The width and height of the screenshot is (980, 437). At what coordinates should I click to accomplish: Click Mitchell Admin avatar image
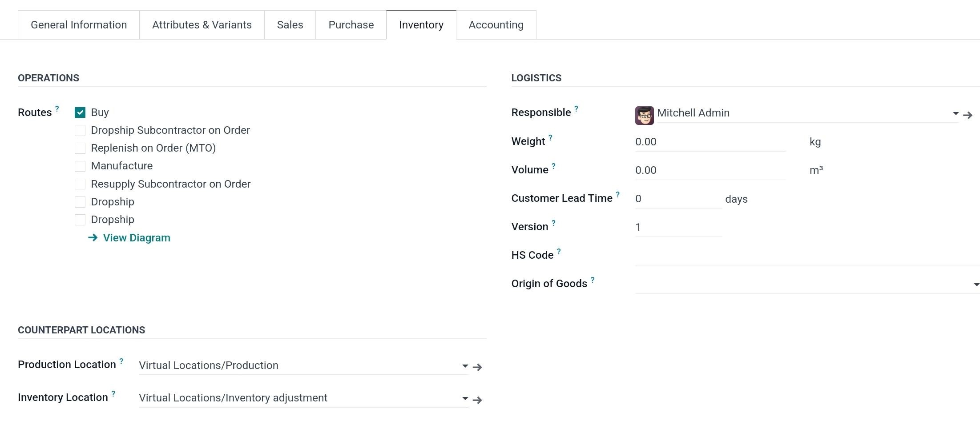pos(644,116)
